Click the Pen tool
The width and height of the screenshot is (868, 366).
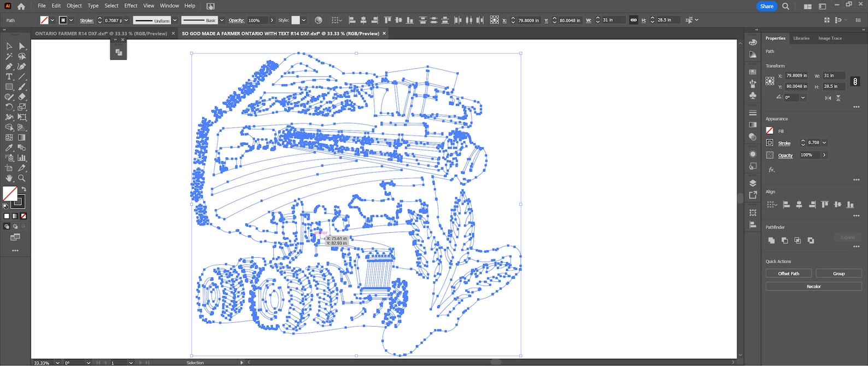click(9, 67)
